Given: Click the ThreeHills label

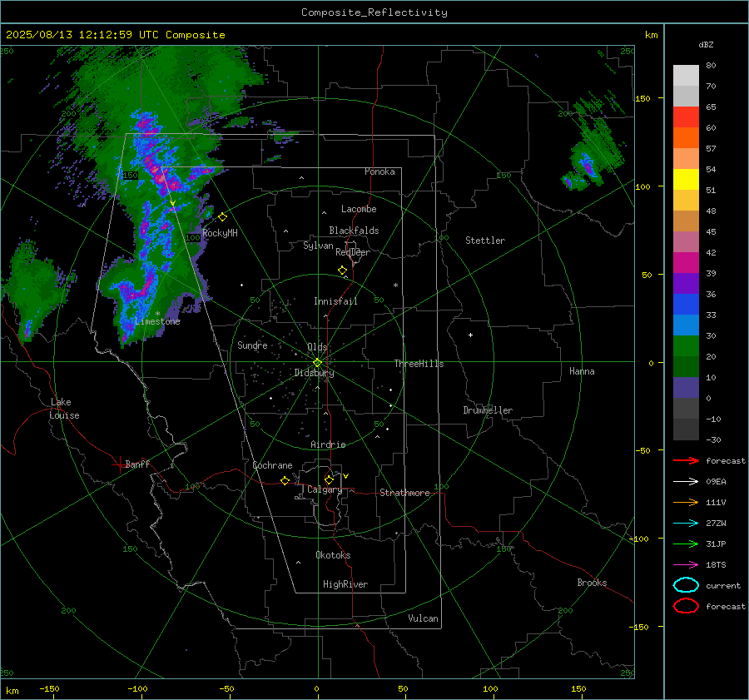Looking at the screenshot, I should click(x=419, y=364).
